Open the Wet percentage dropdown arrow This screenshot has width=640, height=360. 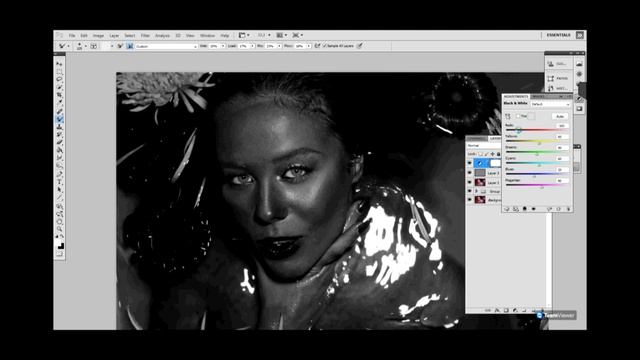pyautogui.click(x=223, y=46)
